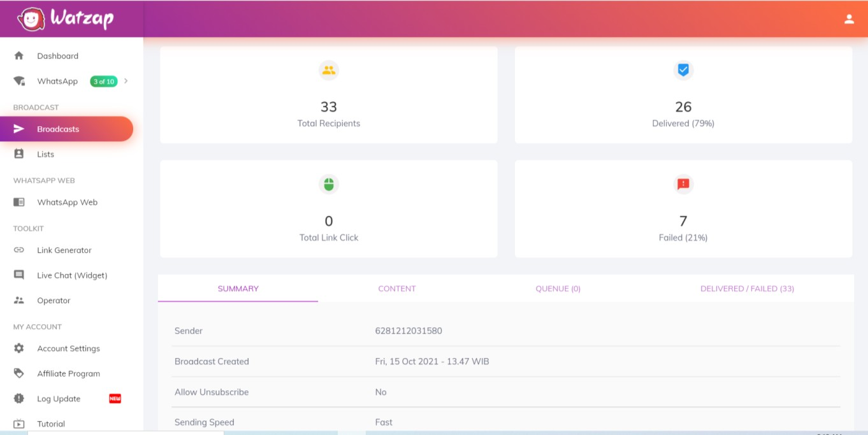Click the Total Recipients people icon
Viewport: 868px width, 435px height.
pyautogui.click(x=329, y=70)
